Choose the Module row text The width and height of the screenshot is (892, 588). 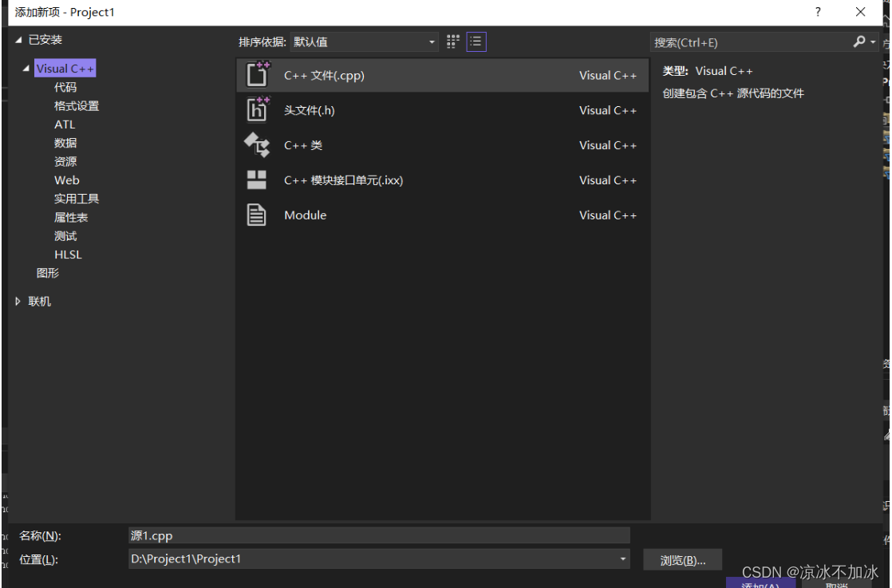click(x=306, y=215)
